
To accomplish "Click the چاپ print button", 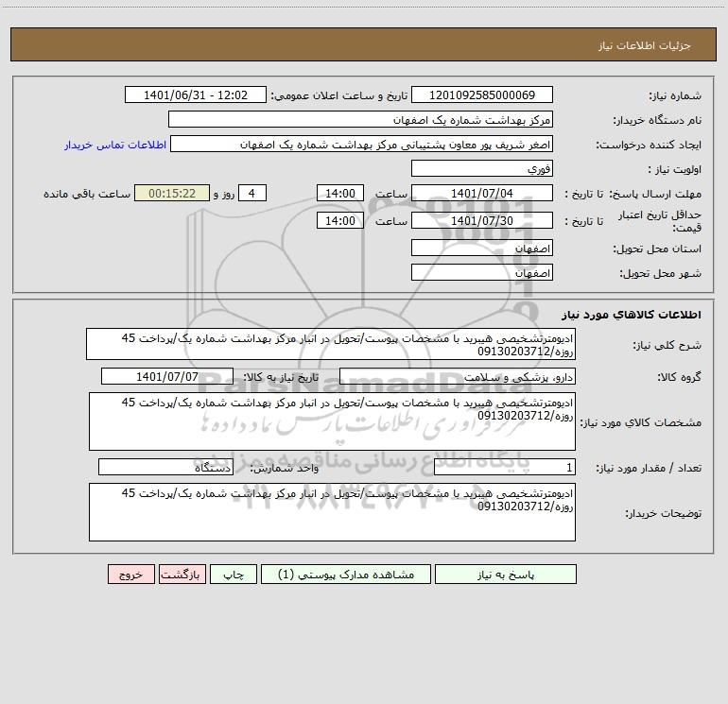I will 234,574.
